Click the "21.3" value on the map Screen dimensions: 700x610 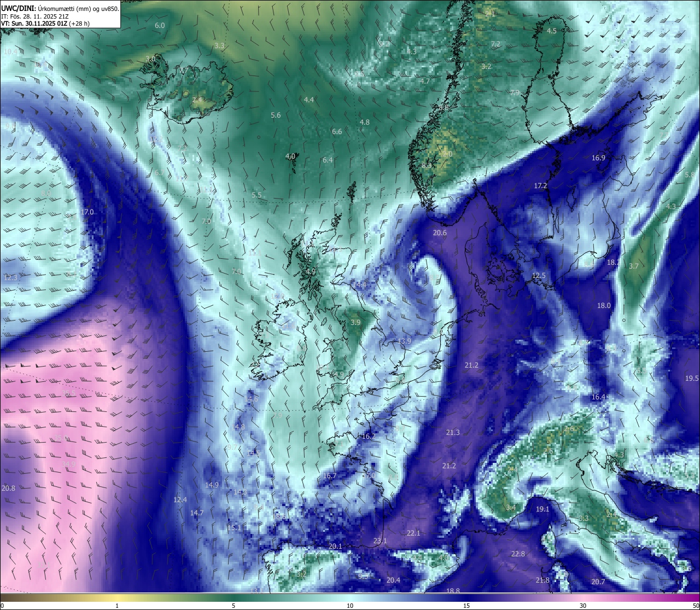pyautogui.click(x=453, y=433)
